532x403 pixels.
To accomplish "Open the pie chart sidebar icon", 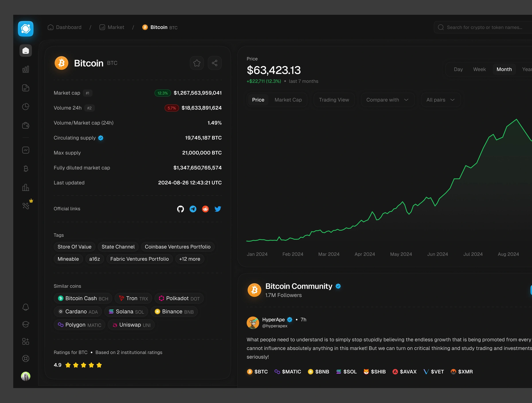I will [x=25, y=107].
